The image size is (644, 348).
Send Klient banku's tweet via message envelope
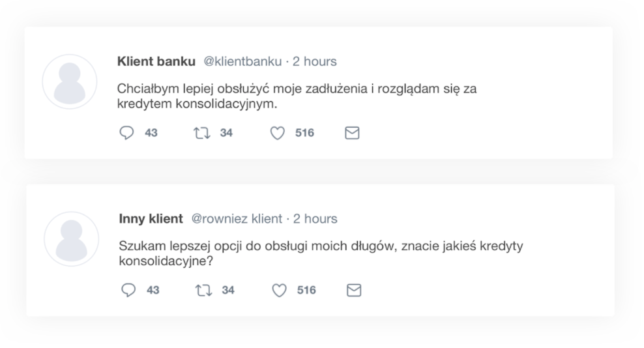(351, 133)
